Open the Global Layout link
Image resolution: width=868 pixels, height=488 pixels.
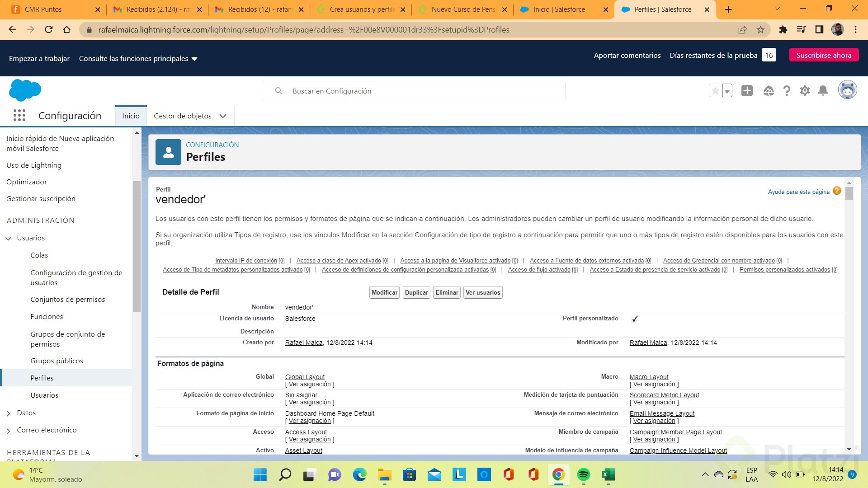pyautogui.click(x=305, y=377)
